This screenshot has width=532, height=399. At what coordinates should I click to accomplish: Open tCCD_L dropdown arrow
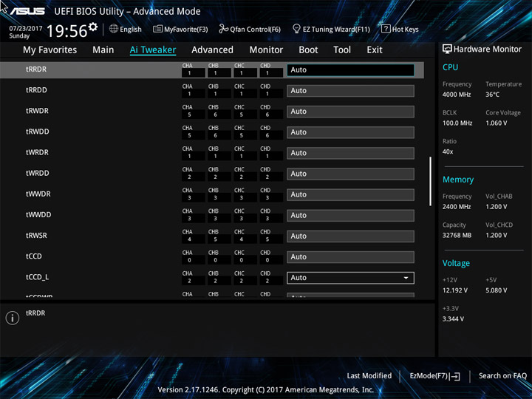coord(406,278)
